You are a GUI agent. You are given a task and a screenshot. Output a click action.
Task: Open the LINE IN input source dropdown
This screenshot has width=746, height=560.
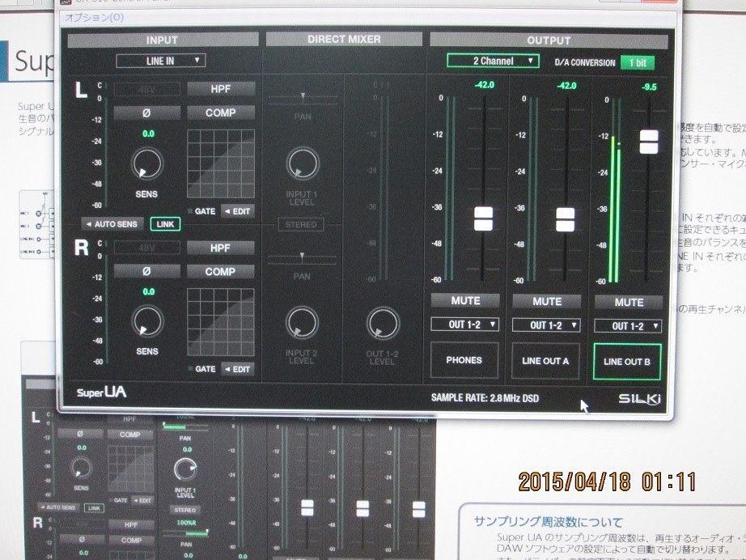[161, 61]
